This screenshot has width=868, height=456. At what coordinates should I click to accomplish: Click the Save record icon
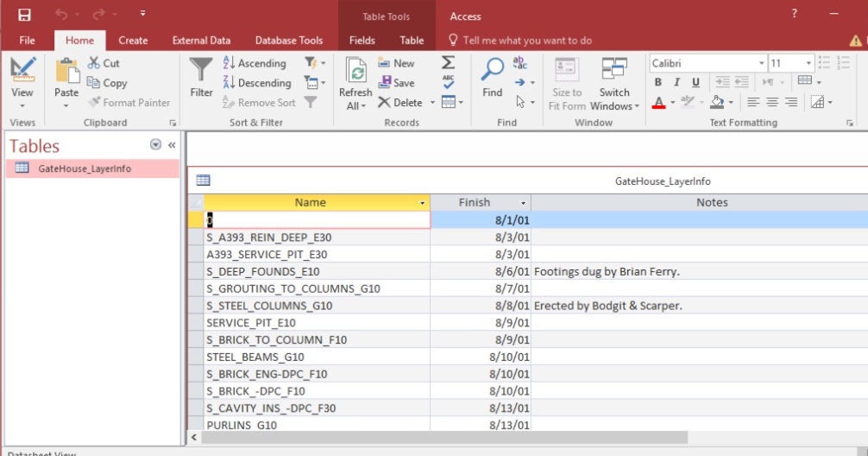pos(396,83)
